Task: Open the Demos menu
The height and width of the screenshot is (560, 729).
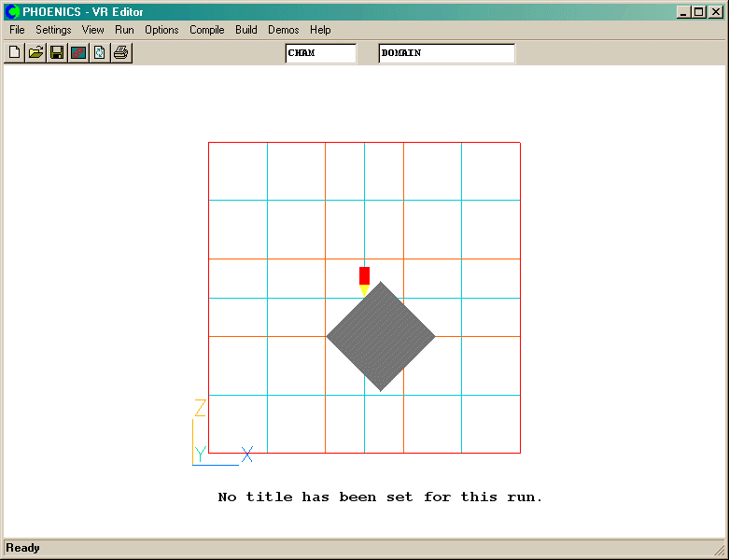Action: click(x=283, y=30)
